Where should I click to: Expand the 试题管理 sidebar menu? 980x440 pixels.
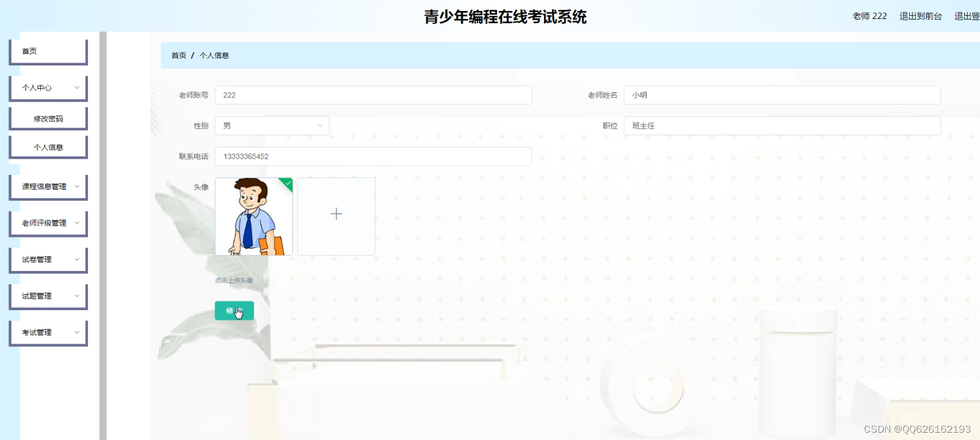[48, 296]
